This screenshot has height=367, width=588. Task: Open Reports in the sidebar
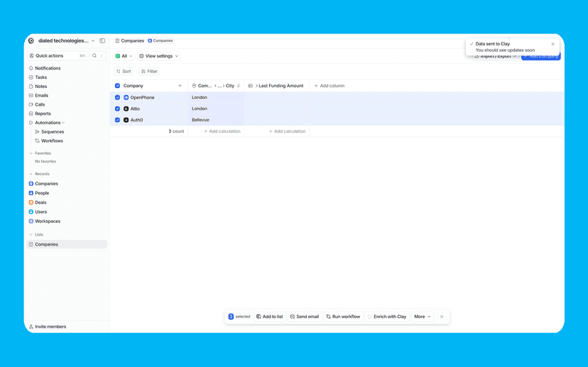43,114
